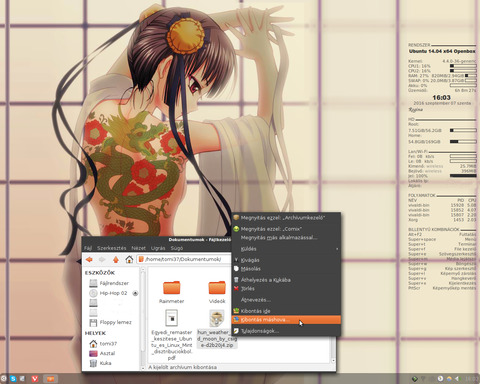Choose Kivágás in the context menu
Screen dimensions: 480x384
coord(286,260)
